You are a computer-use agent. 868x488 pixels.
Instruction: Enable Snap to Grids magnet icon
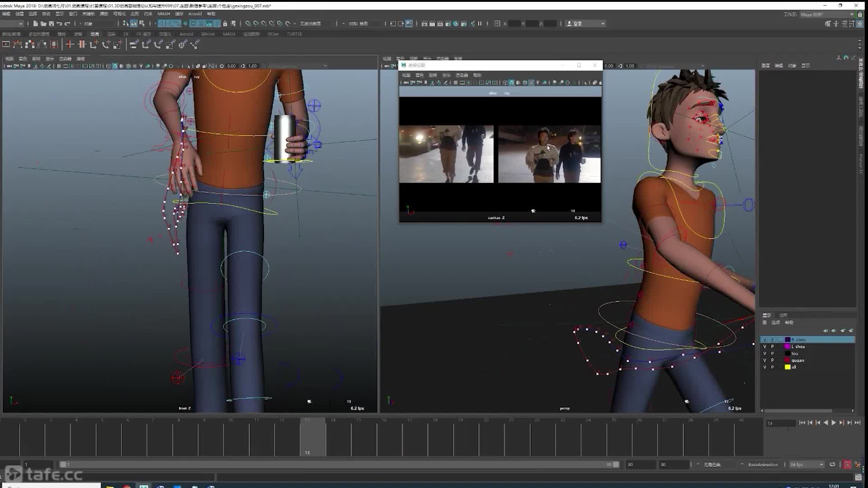click(x=248, y=23)
